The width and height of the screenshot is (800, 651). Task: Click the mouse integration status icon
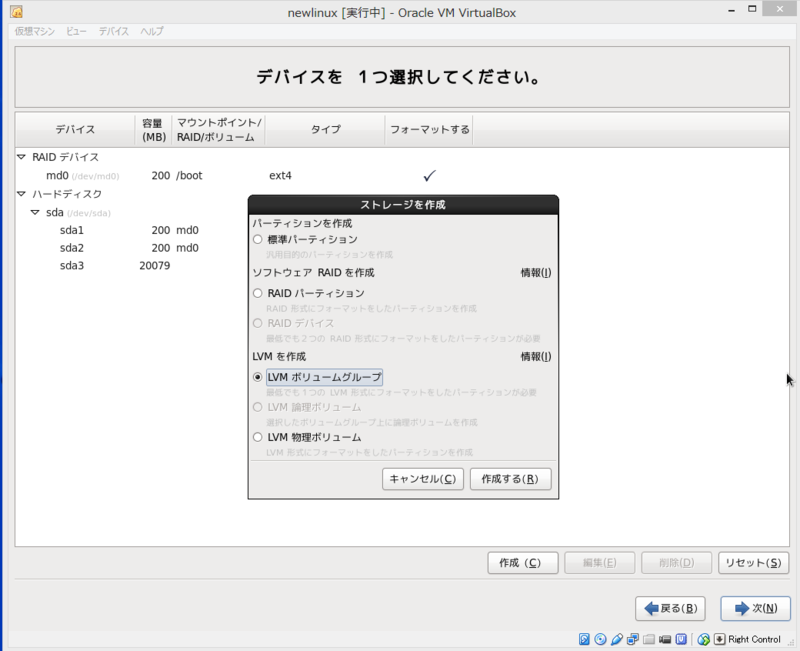click(x=704, y=639)
